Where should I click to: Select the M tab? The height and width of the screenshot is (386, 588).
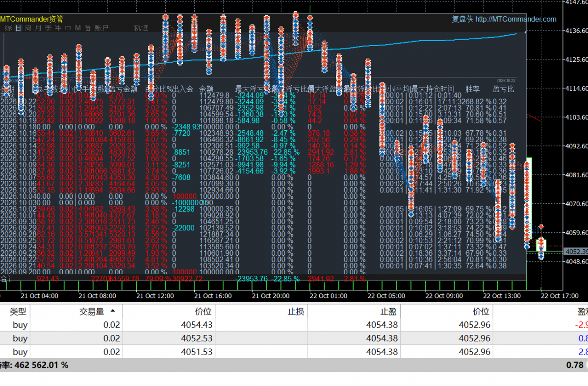(77, 28)
